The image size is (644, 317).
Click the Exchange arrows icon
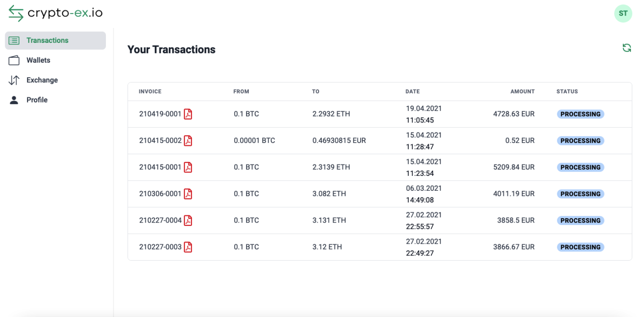14,80
